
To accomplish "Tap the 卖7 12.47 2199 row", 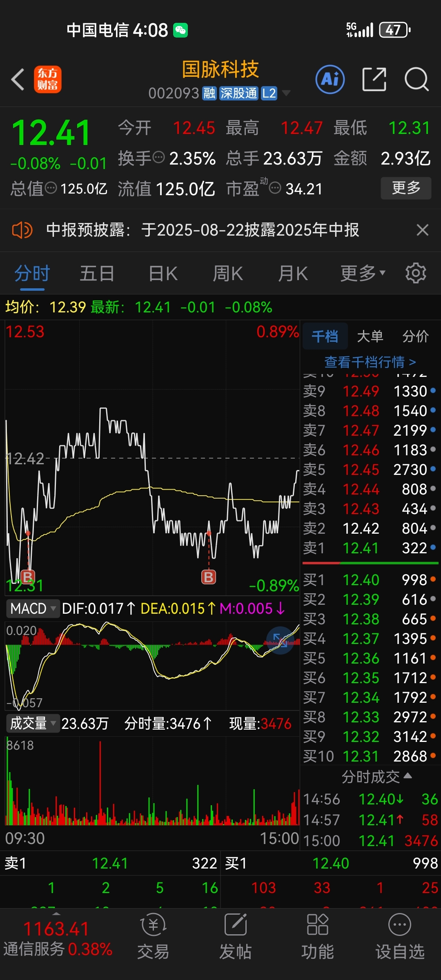I will (370, 430).
